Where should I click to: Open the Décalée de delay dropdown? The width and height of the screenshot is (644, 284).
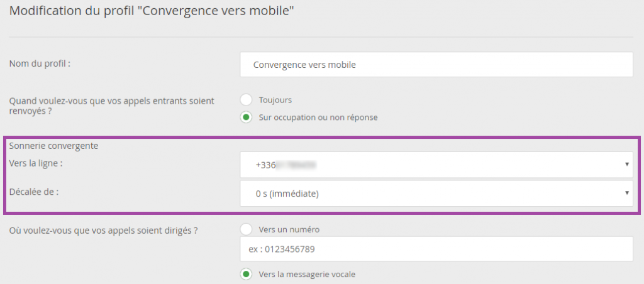tap(436, 194)
